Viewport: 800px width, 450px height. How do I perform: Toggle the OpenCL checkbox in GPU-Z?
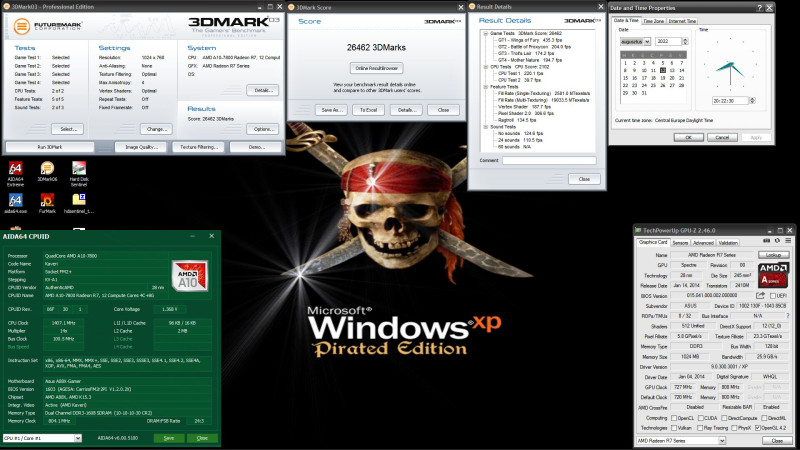point(674,418)
